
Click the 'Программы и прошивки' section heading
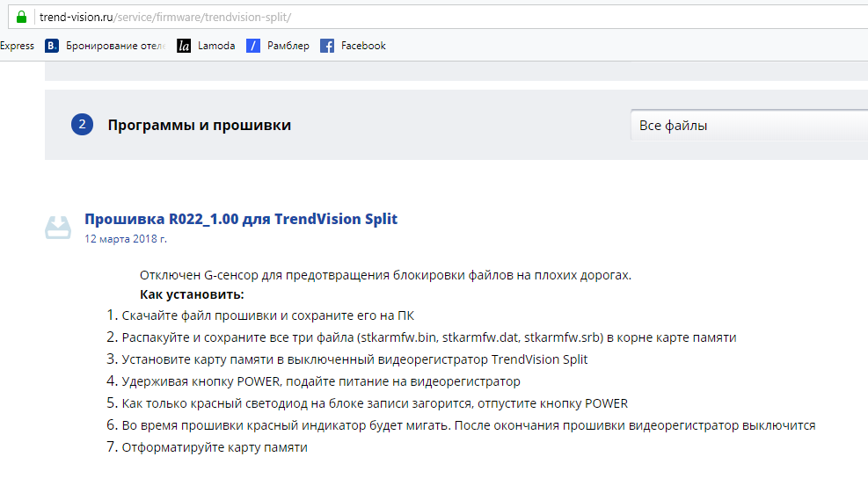[200, 125]
